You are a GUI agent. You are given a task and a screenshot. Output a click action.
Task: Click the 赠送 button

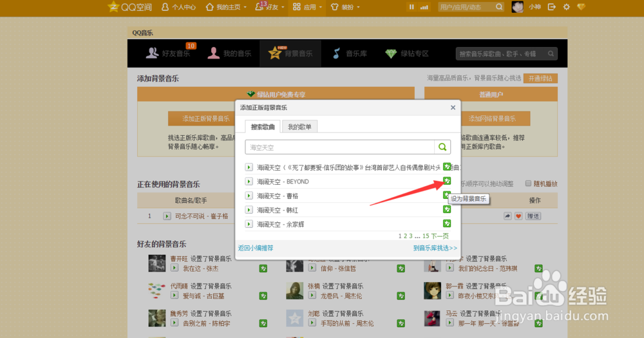533,216
